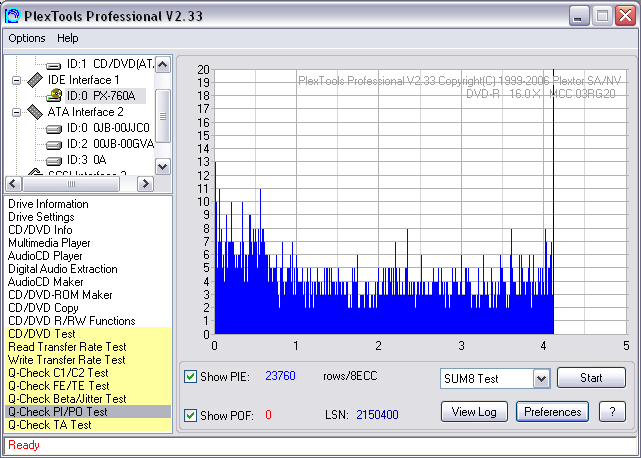Click the device tree scroll down arrow
The image size is (641, 458).
[x=163, y=166]
